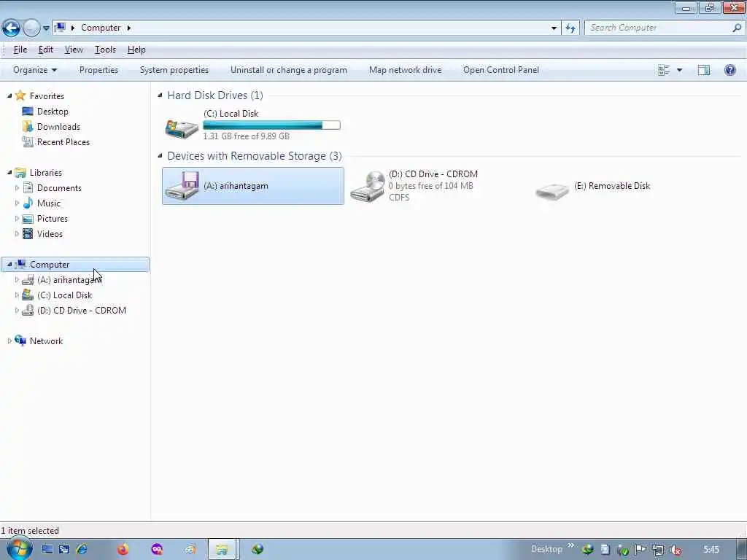Select Network in navigation pane
Image resolution: width=747 pixels, height=560 pixels.
46,341
